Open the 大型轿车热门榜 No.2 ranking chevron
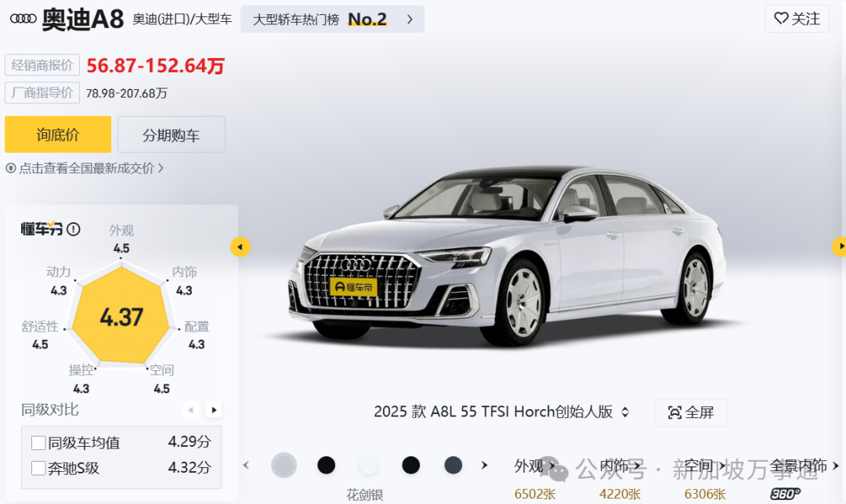 pyautogui.click(x=410, y=20)
